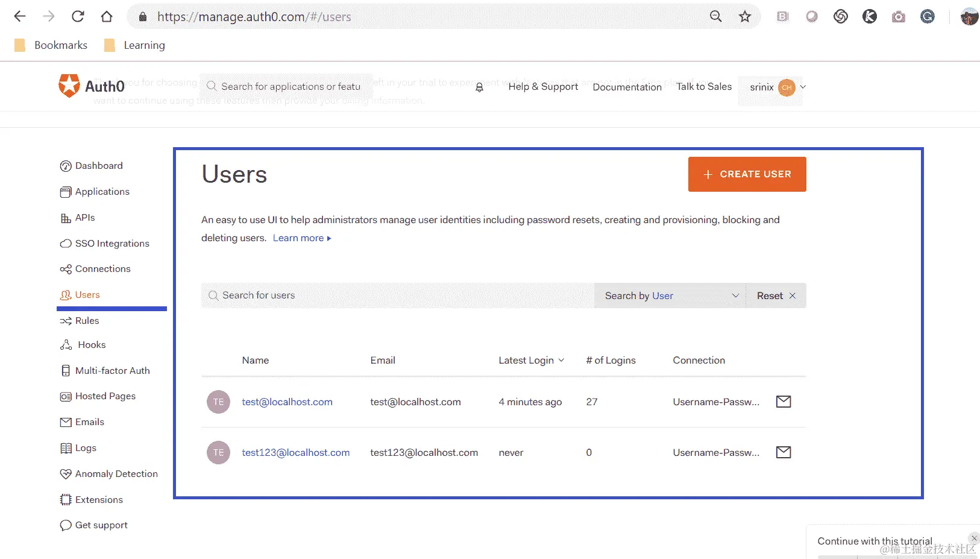Click the Search for users field
This screenshot has width=980, height=559.
pos(398,295)
